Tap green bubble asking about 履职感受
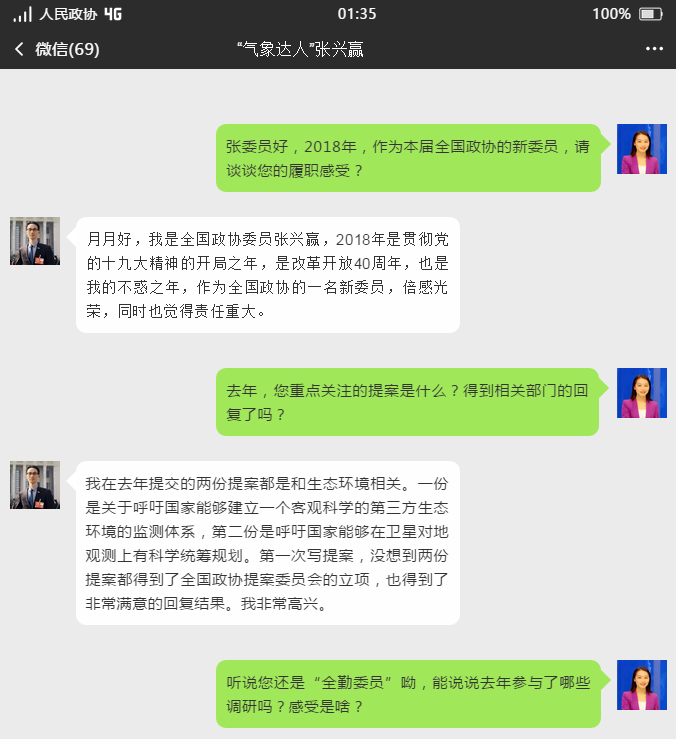This screenshot has width=676, height=739. click(408, 158)
